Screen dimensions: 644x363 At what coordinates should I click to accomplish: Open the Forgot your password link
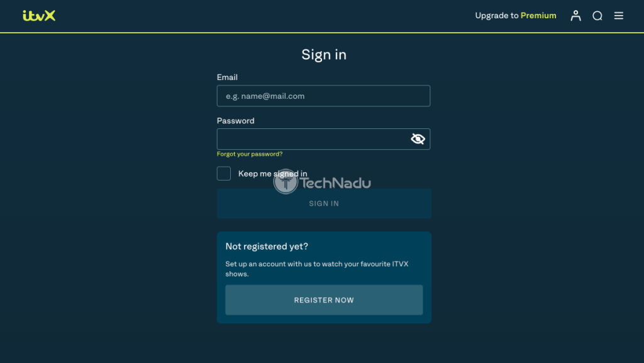250,154
